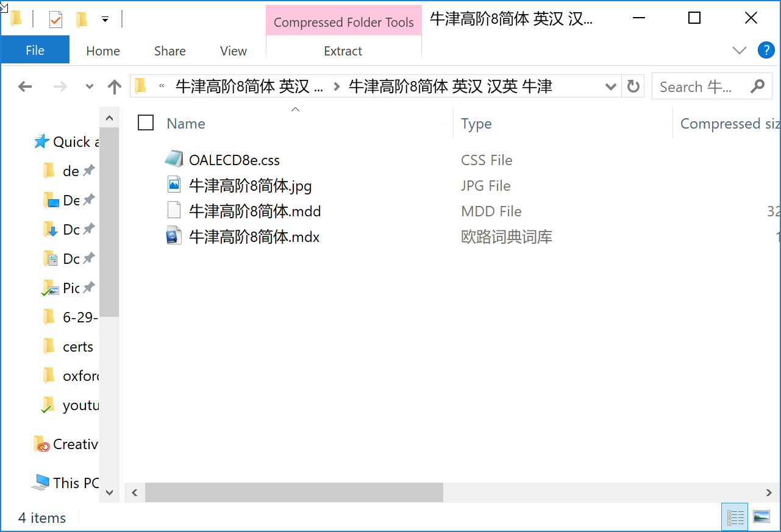781x532 pixels.
Task: Tick the select-all checkbox beside Name
Action: pyautogui.click(x=146, y=123)
